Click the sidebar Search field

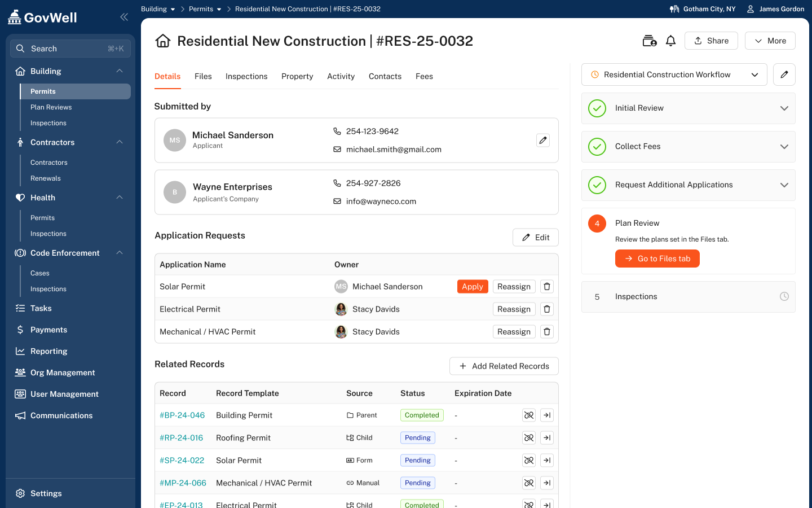70,49
